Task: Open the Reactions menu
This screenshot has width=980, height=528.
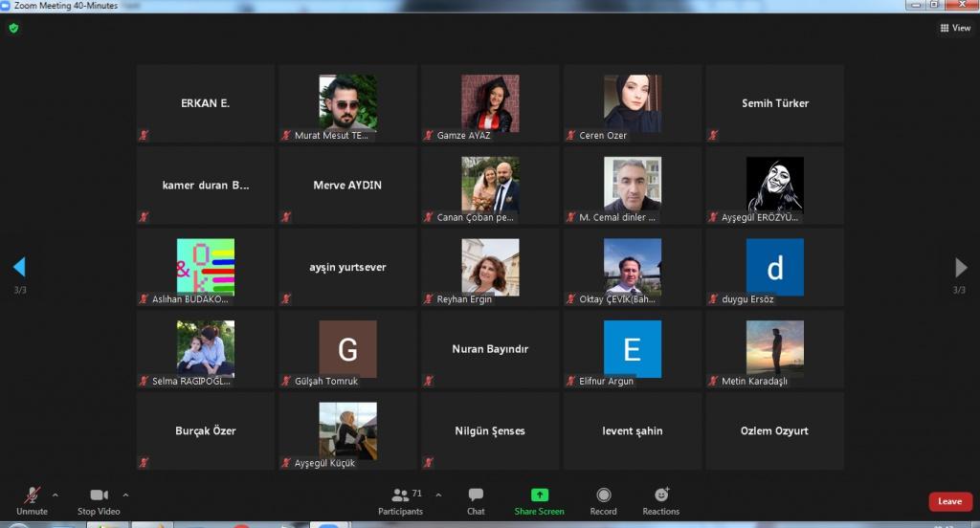Action: (x=660, y=500)
